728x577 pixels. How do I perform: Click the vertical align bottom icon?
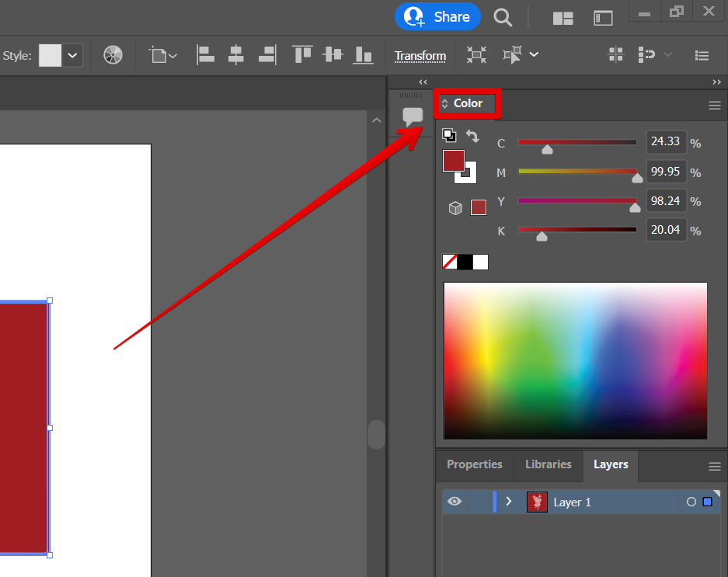(363, 55)
